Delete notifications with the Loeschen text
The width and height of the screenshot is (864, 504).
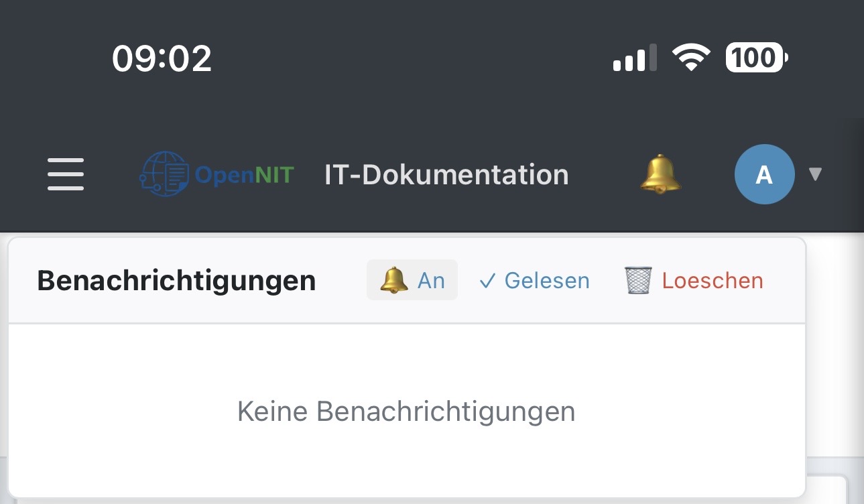tap(713, 280)
